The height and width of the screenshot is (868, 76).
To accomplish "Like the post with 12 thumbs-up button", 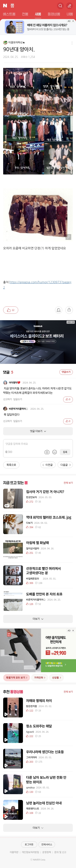I will click(x=10, y=310).
